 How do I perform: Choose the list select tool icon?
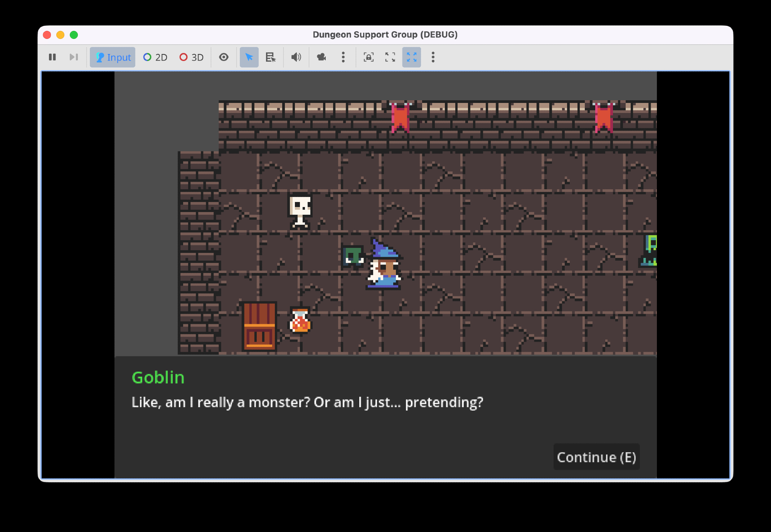271,57
